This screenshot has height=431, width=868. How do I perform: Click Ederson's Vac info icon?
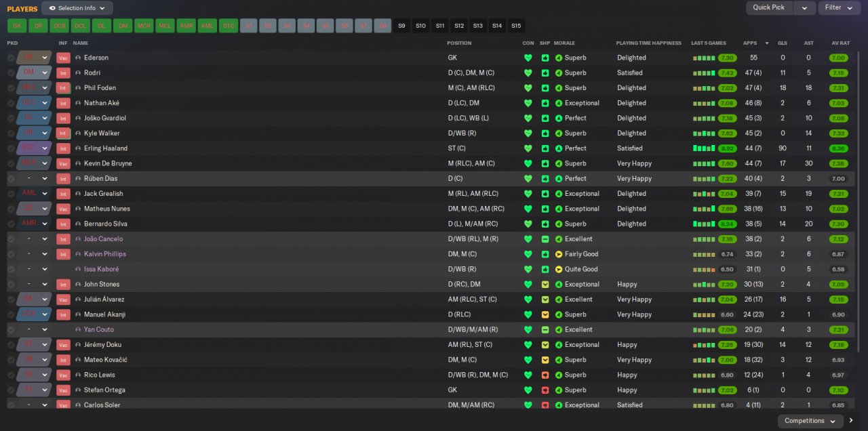pos(63,58)
